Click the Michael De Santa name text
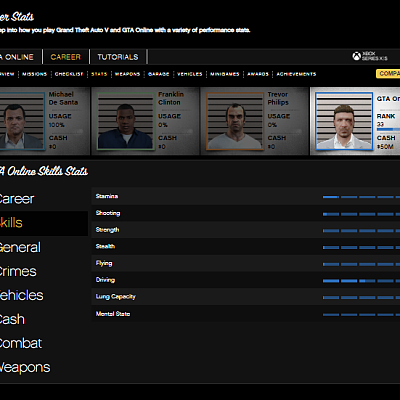Screen dimensions: 400x400 63,98
